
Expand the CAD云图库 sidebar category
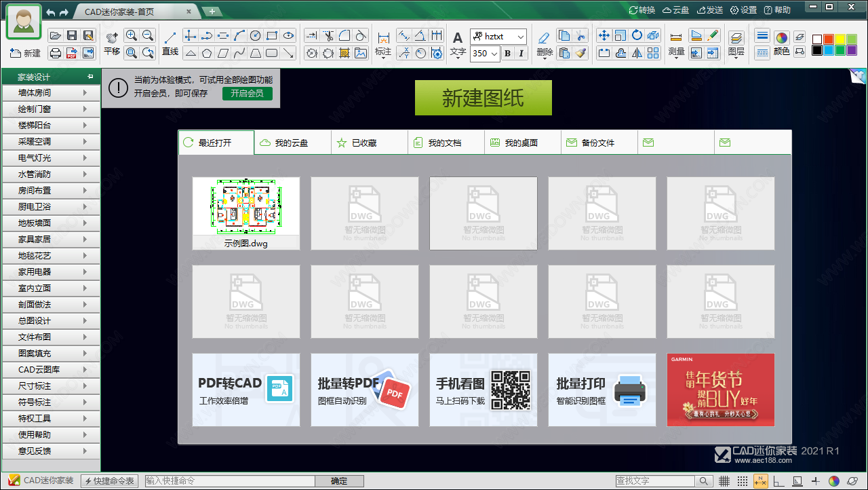coord(51,369)
